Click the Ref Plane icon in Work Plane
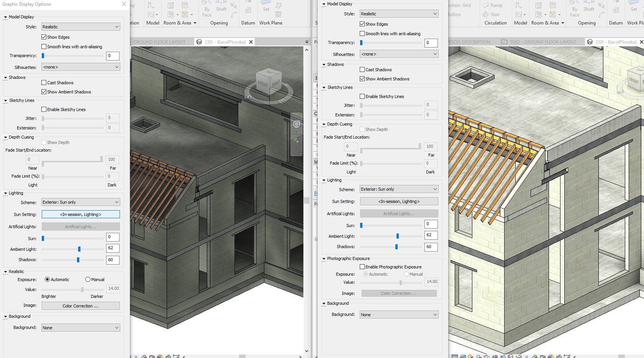644x358 pixels. click(279, 5)
